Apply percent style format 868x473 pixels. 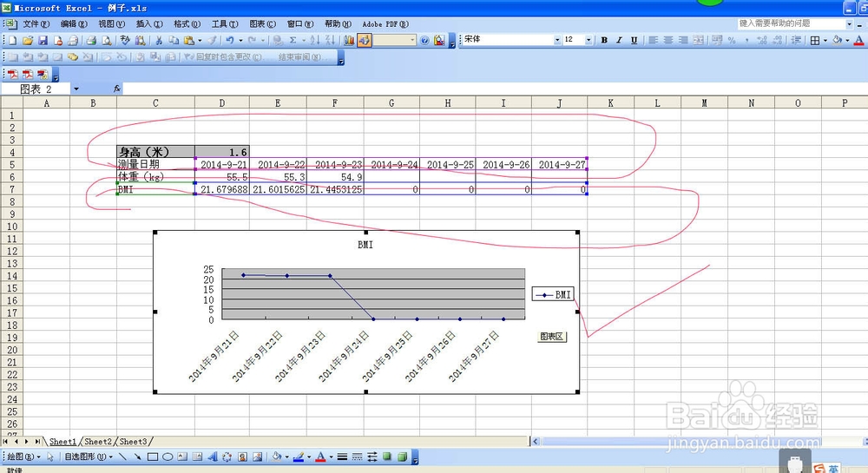(732, 40)
